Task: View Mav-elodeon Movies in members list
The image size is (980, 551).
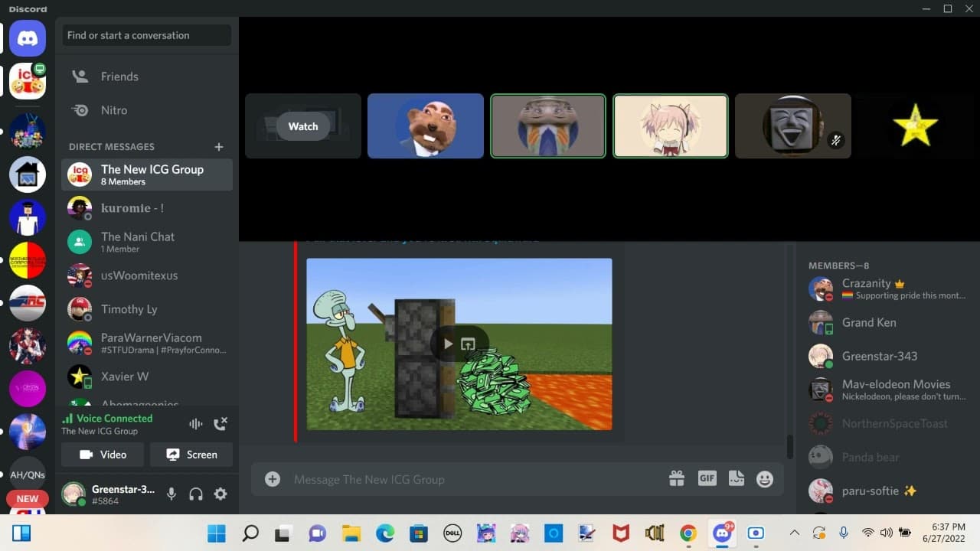Action: (888, 390)
